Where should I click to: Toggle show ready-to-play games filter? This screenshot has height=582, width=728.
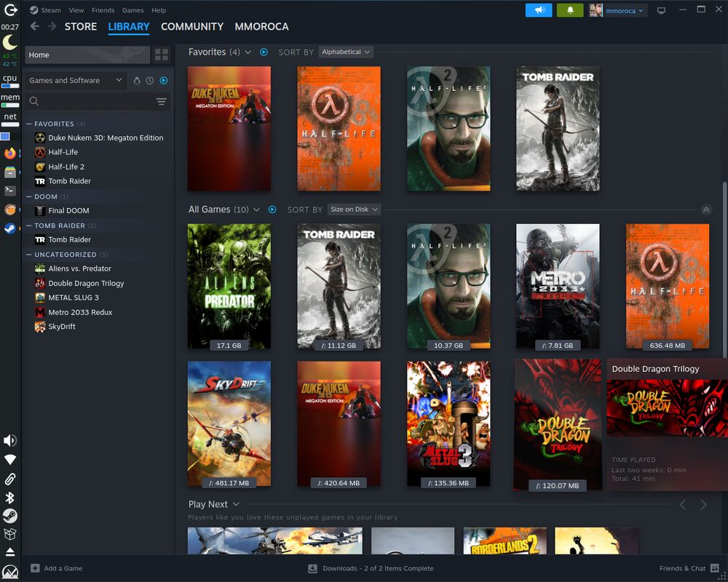[x=164, y=81]
